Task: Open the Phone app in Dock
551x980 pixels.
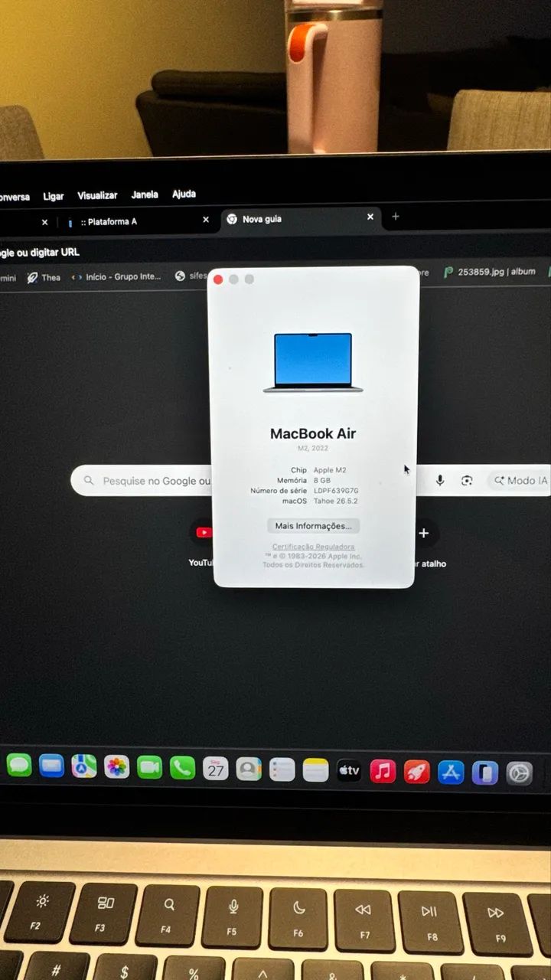Action: point(183,768)
